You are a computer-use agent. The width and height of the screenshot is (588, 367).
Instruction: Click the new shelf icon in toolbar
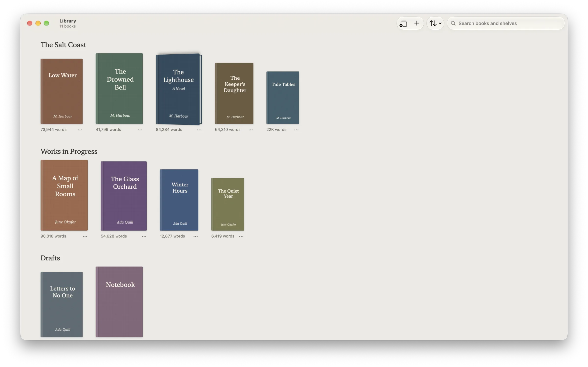point(403,23)
